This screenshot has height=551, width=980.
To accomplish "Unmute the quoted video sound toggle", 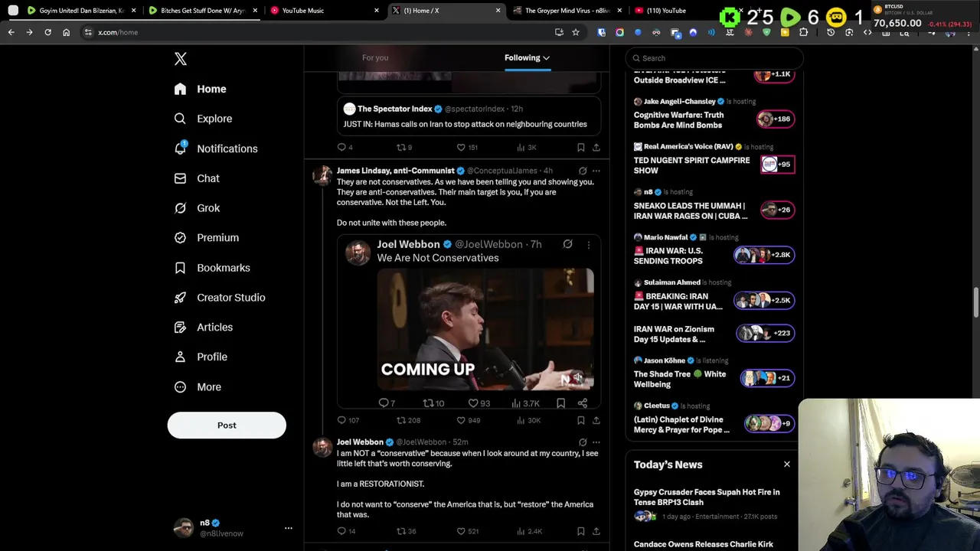I will click(578, 377).
